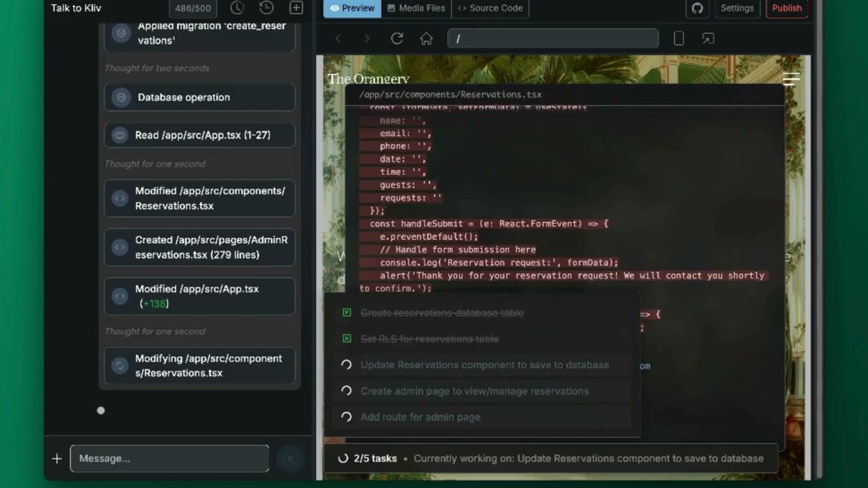
Task: Open the GitHub integration icon
Action: 696,8
